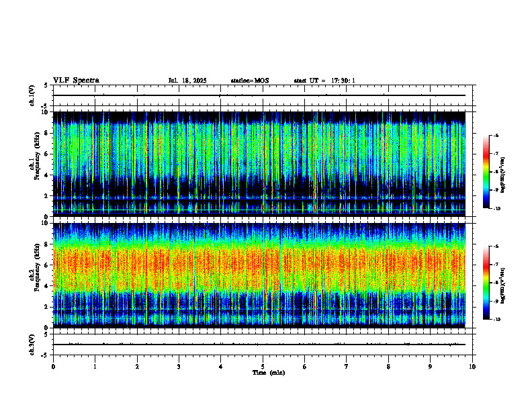This screenshot has width=532, height=411.
Task: Click the ch.3(V) waveform trace panel
Action: [263, 345]
